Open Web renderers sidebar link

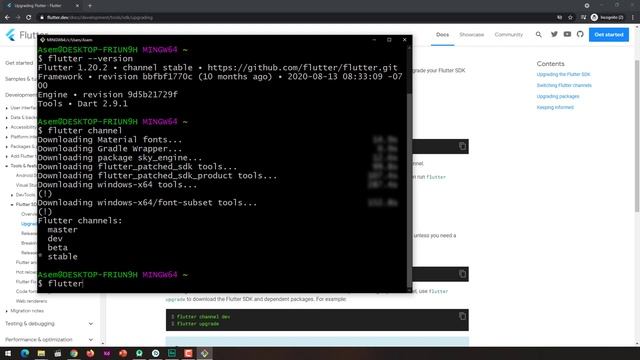tap(31, 301)
